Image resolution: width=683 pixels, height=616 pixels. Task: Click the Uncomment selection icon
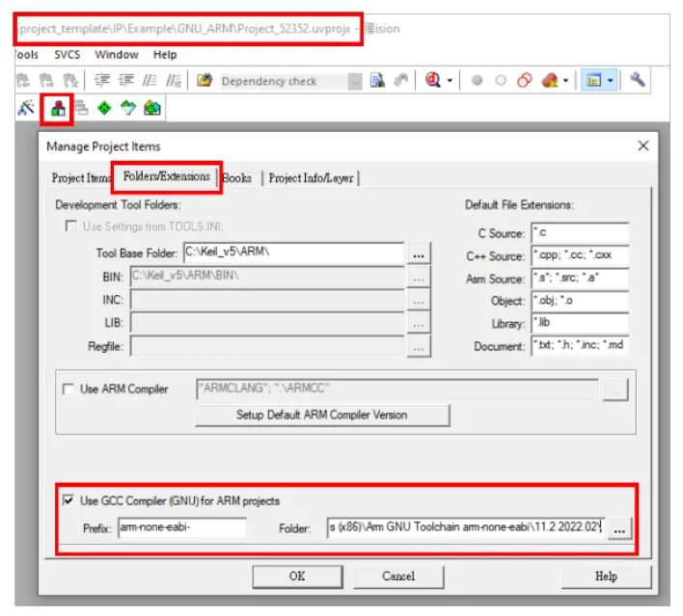[174, 81]
